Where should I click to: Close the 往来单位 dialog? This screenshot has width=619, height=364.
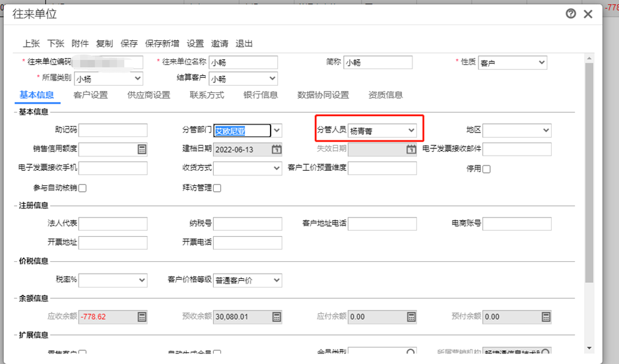(x=588, y=15)
